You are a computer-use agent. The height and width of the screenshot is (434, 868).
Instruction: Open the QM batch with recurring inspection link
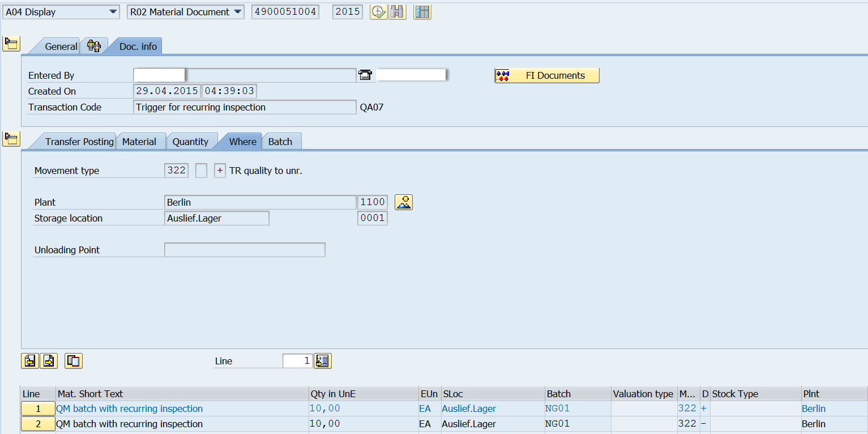coord(129,408)
